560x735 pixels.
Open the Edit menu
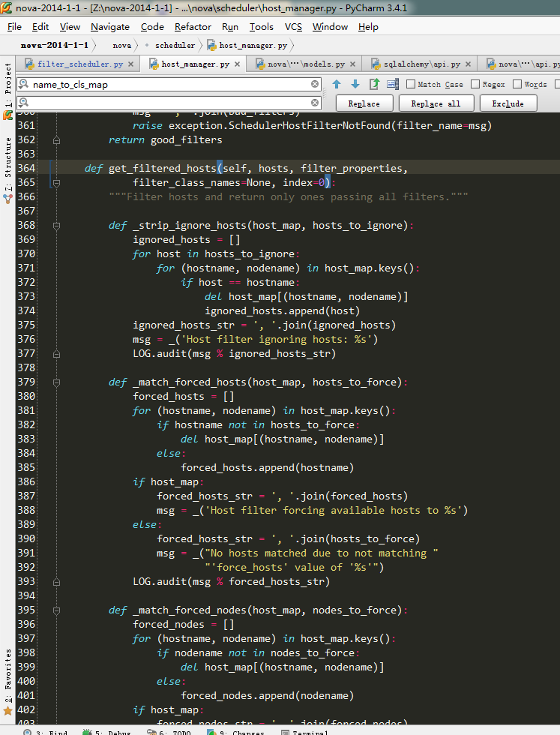point(40,27)
